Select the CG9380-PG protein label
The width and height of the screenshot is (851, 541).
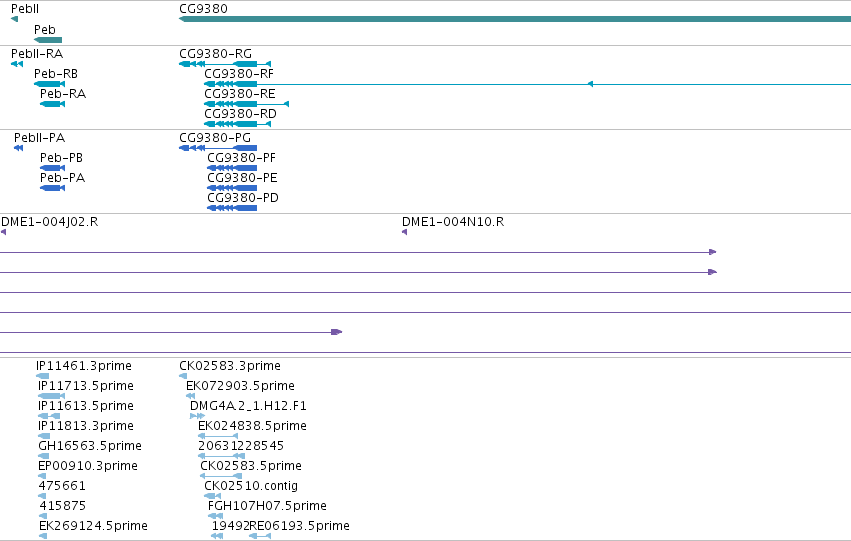[215, 138]
